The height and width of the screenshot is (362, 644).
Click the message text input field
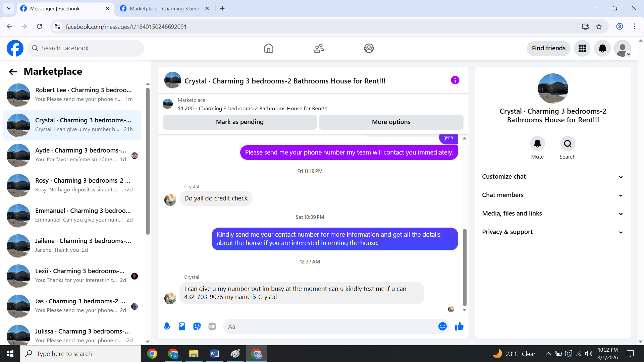pos(330,326)
